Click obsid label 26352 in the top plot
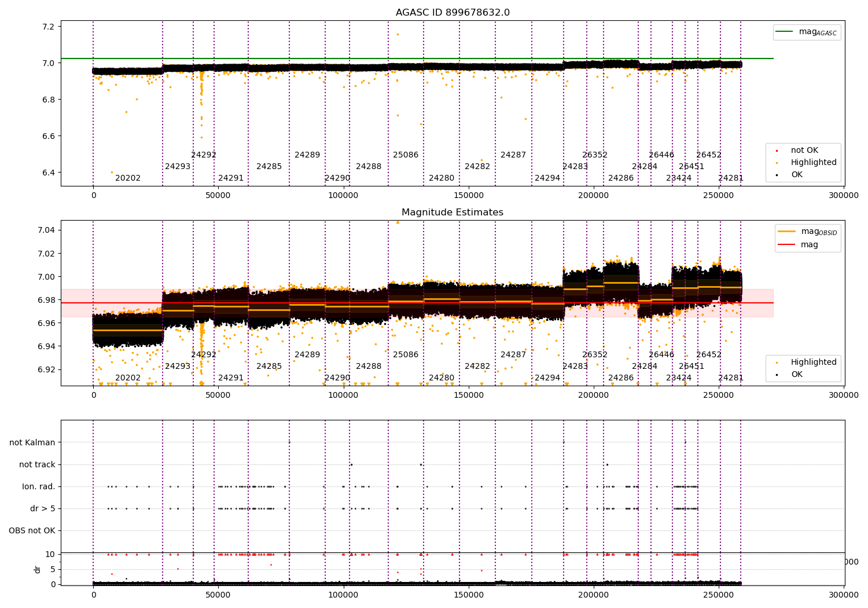Screen dimensions: 868x608 tap(595, 155)
